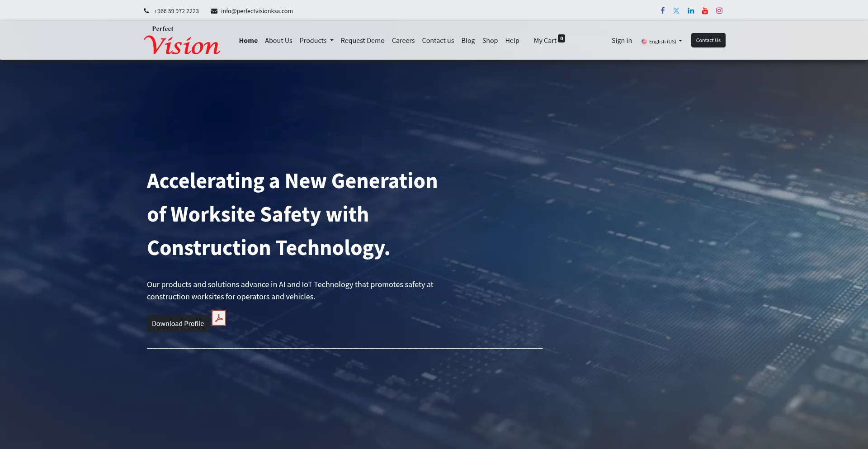Open the English (US) language selector

coord(661,41)
